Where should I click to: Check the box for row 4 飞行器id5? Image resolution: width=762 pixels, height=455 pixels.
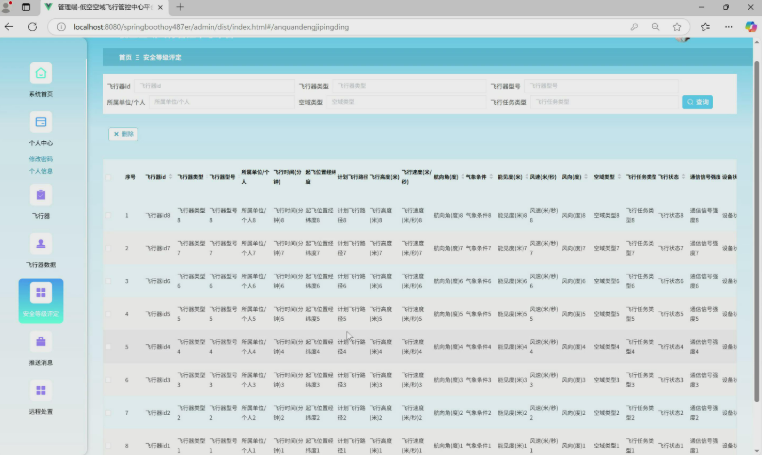point(108,314)
